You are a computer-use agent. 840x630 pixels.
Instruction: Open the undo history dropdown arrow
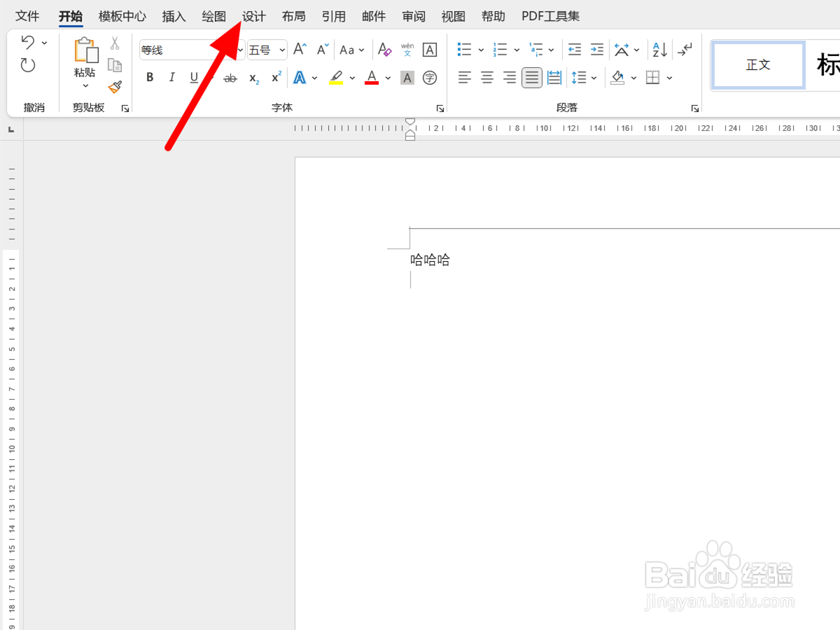coord(45,43)
